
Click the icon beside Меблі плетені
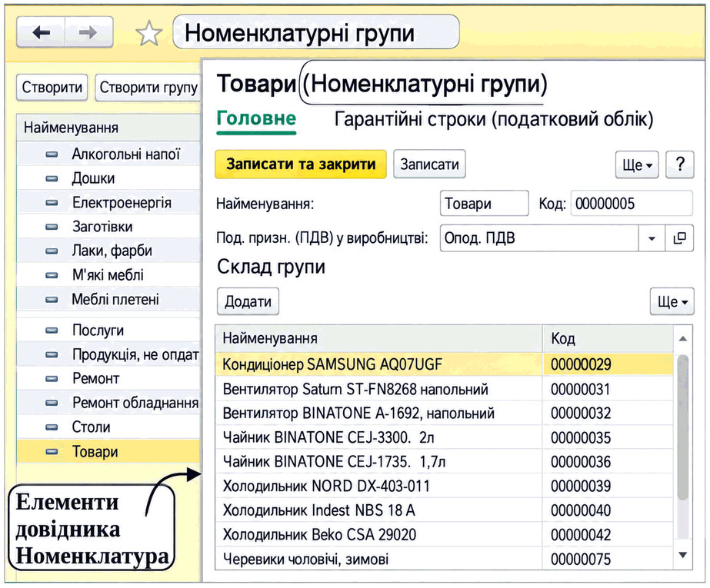52,300
